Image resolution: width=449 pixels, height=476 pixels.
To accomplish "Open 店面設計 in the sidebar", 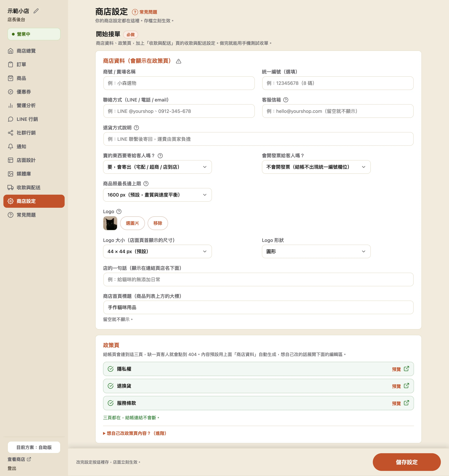I will pyautogui.click(x=34, y=160).
